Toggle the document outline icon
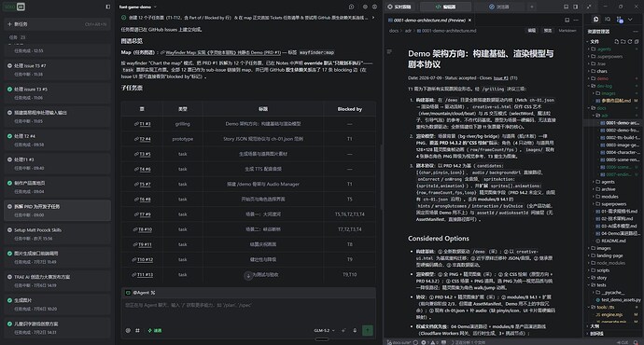 pos(389,51)
